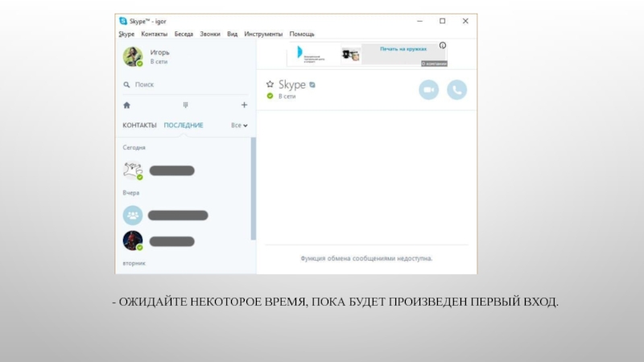Click Игорь's В сети status text
Viewport: 644px width, 362px height.
159,62
